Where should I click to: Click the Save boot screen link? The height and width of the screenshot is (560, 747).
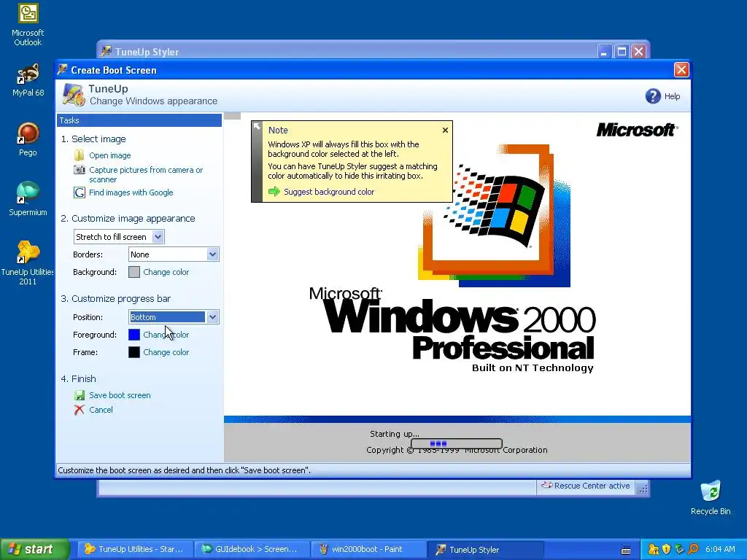(x=120, y=395)
